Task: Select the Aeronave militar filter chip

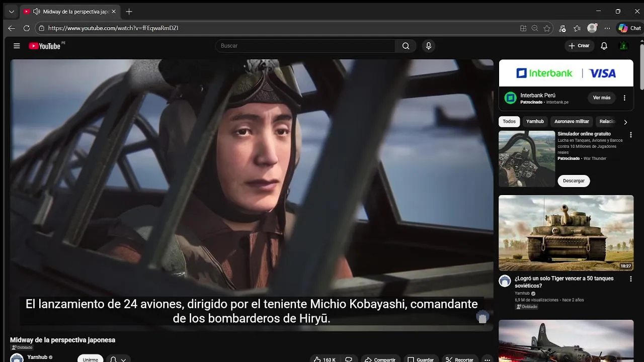Action: [x=572, y=122]
